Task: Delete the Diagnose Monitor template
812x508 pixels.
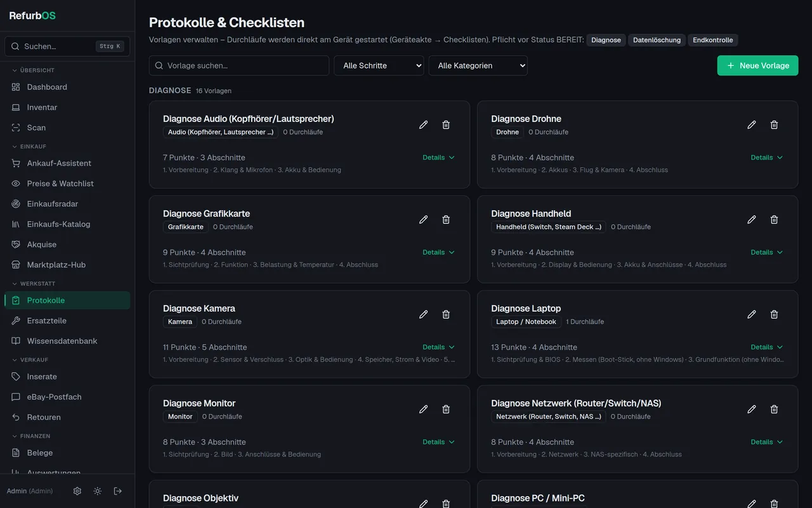Action: pos(446,410)
